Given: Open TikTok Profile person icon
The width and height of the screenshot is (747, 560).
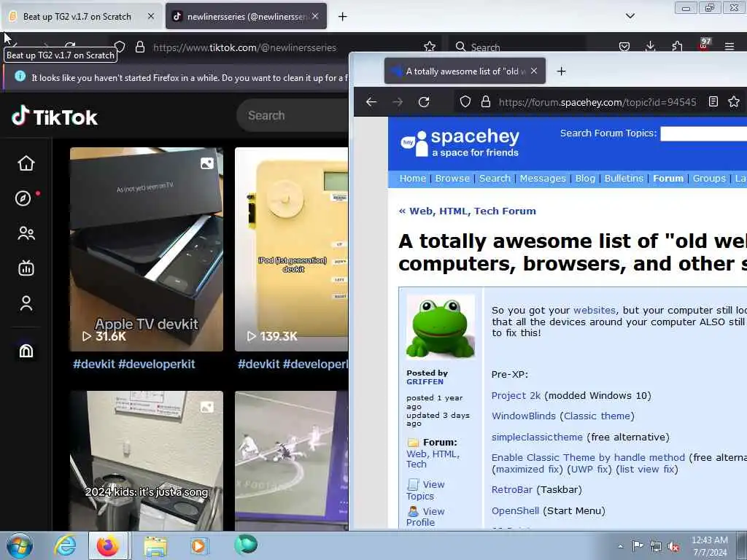Looking at the screenshot, I should click(26, 303).
